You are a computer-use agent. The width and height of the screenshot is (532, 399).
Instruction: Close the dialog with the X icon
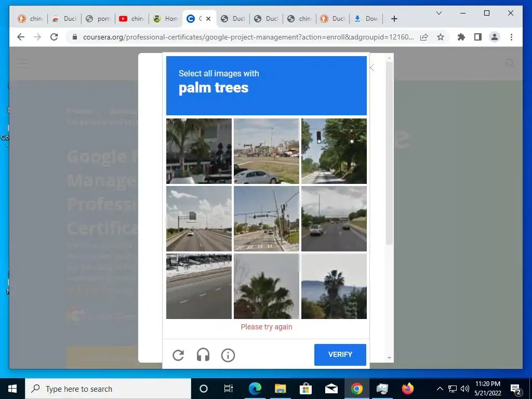pos(372,68)
